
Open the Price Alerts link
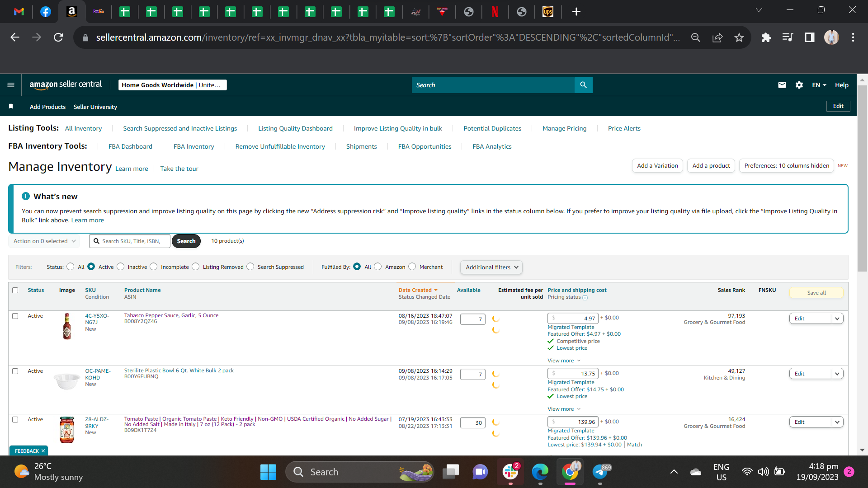click(x=624, y=128)
